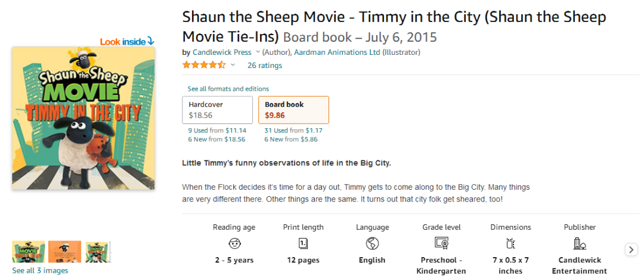The width and height of the screenshot is (644, 278).
Task: Open See all formats and editions
Action: coord(228,89)
